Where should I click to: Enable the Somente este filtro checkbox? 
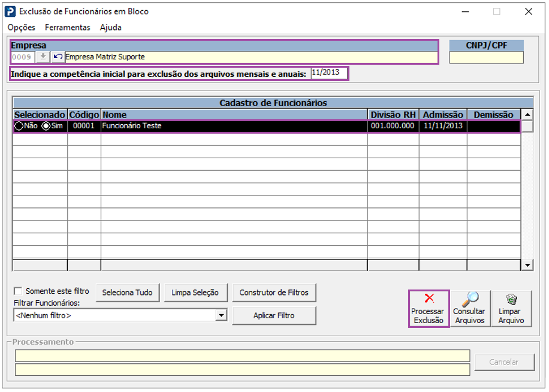tap(17, 291)
